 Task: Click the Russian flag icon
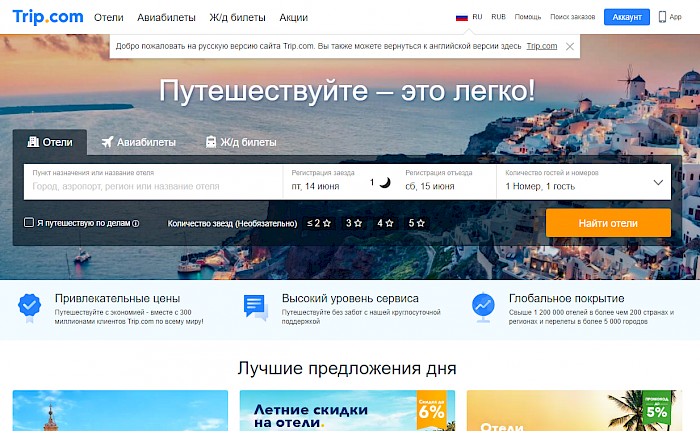462,17
